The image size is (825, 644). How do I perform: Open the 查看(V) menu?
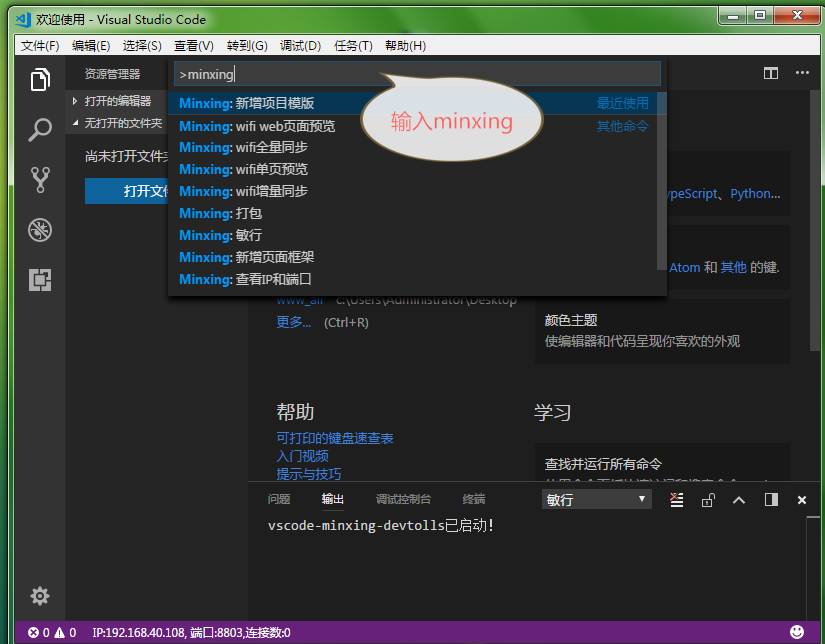[196, 45]
